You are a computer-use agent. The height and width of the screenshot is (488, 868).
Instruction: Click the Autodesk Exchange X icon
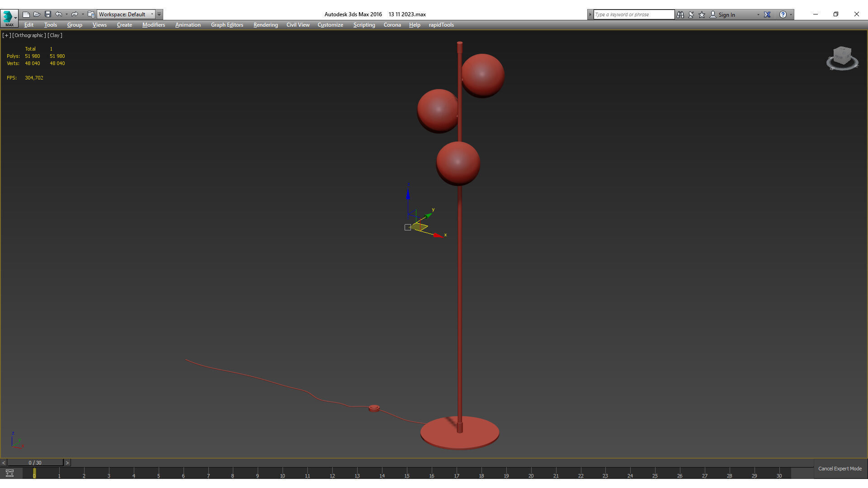pyautogui.click(x=767, y=14)
